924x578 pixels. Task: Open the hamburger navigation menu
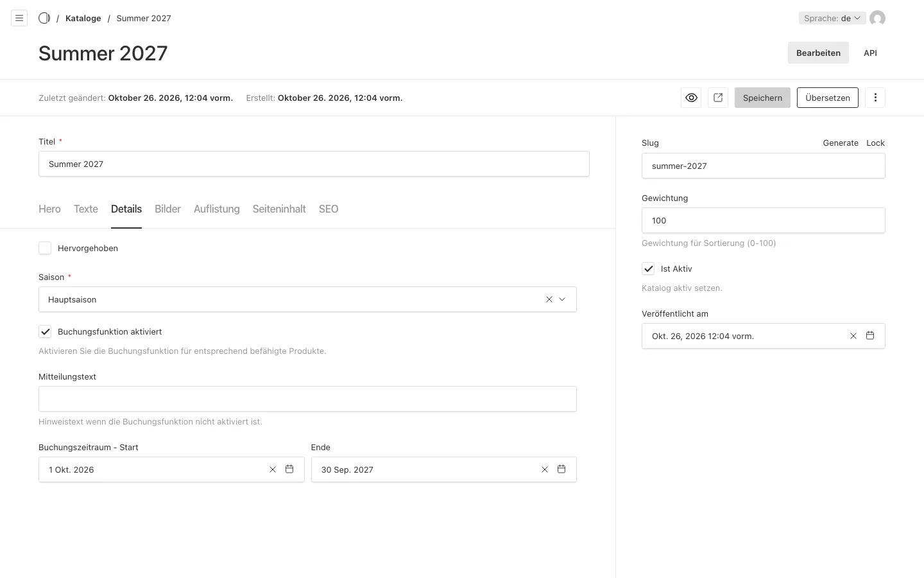19,18
